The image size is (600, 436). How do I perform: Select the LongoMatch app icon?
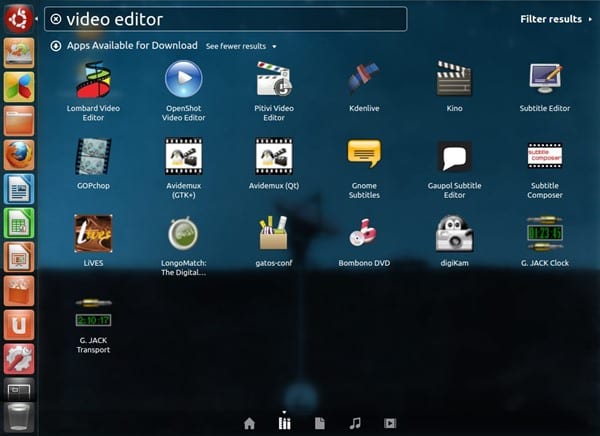pos(183,233)
